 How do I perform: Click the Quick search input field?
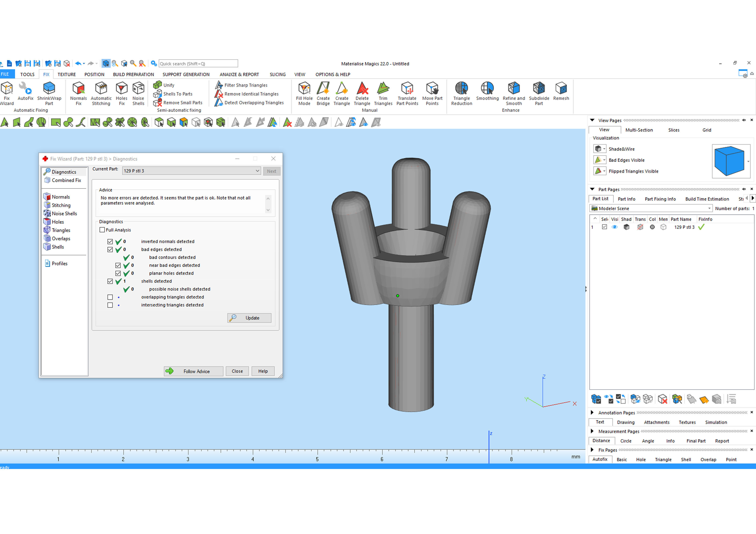[198, 64]
